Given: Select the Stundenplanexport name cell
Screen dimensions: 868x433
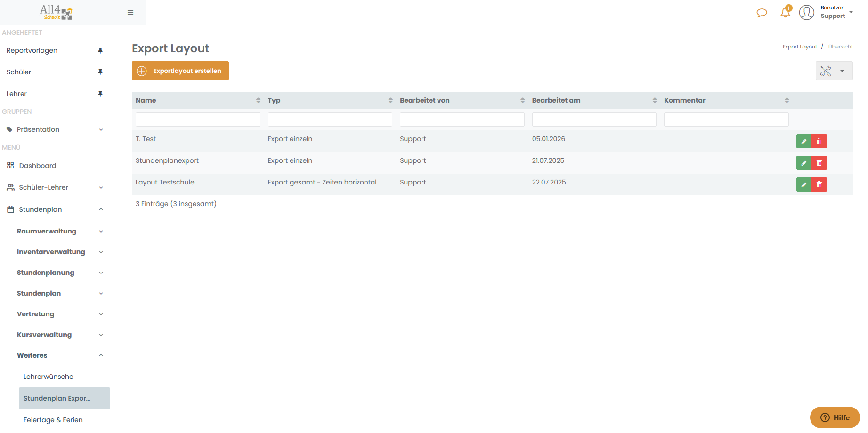Looking at the screenshot, I should point(167,160).
